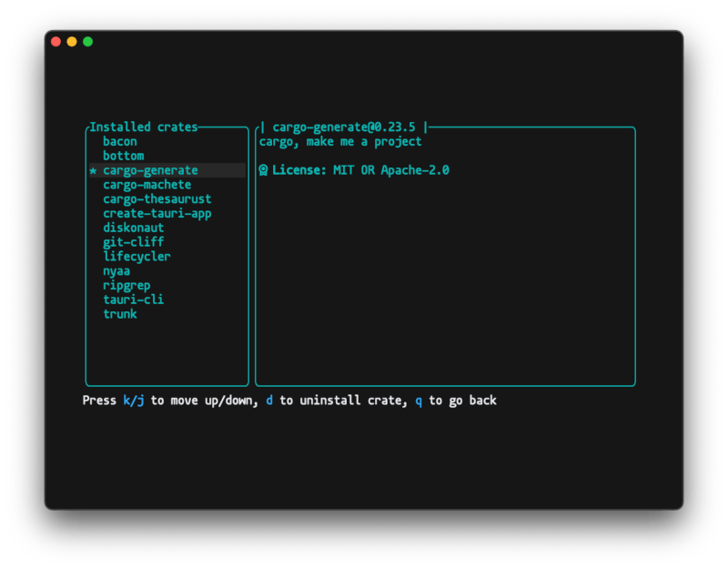Choose cargo-machete from installed crates

click(x=147, y=185)
